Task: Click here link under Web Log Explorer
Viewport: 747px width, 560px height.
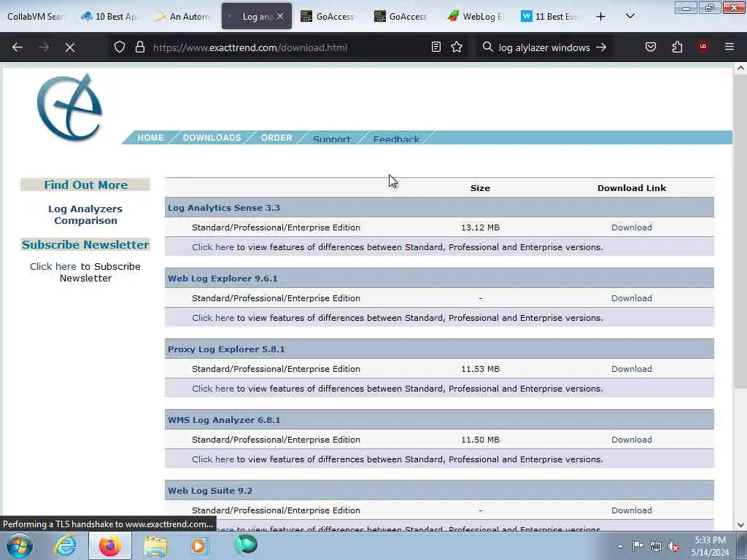Action: coord(213,318)
